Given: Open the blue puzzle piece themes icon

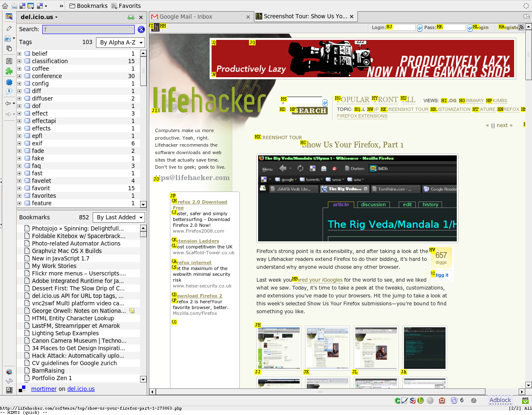Looking at the screenshot, I should click(x=9, y=82).
